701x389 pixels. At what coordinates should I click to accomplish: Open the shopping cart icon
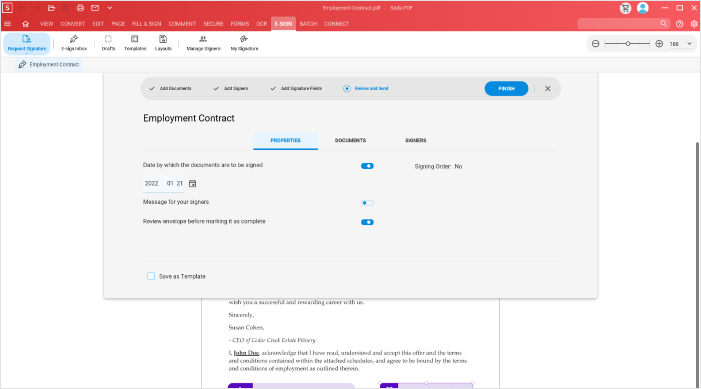625,8
